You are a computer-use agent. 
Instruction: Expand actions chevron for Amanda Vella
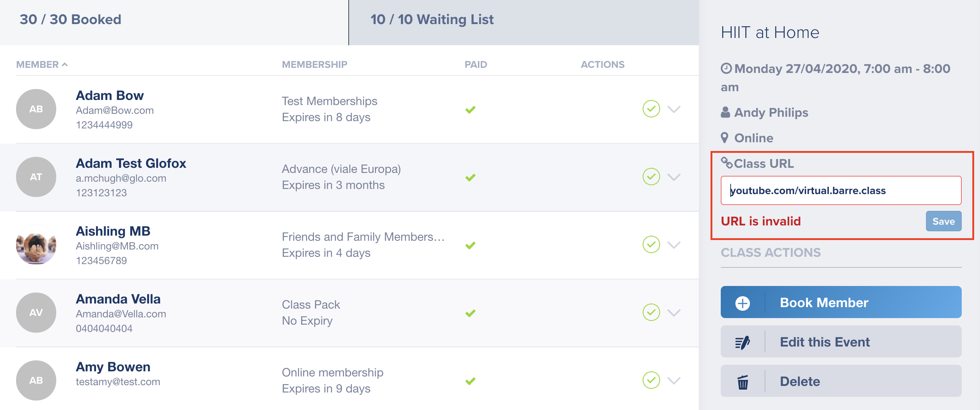pos(674,313)
